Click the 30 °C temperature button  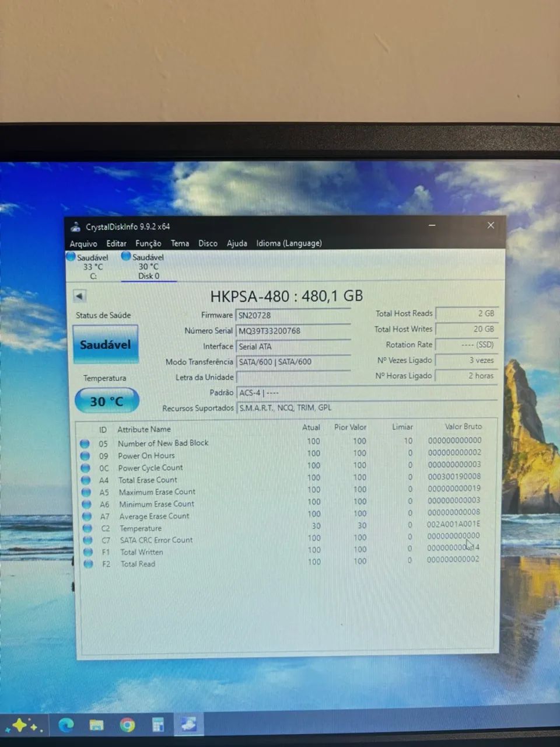(107, 401)
